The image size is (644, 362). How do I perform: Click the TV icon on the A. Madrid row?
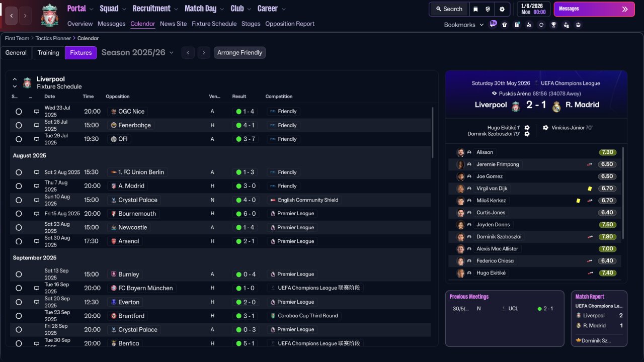pos(37,186)
